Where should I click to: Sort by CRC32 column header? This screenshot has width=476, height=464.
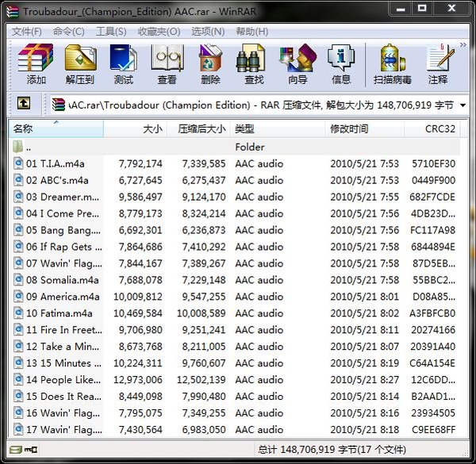[x=432, y=129]
